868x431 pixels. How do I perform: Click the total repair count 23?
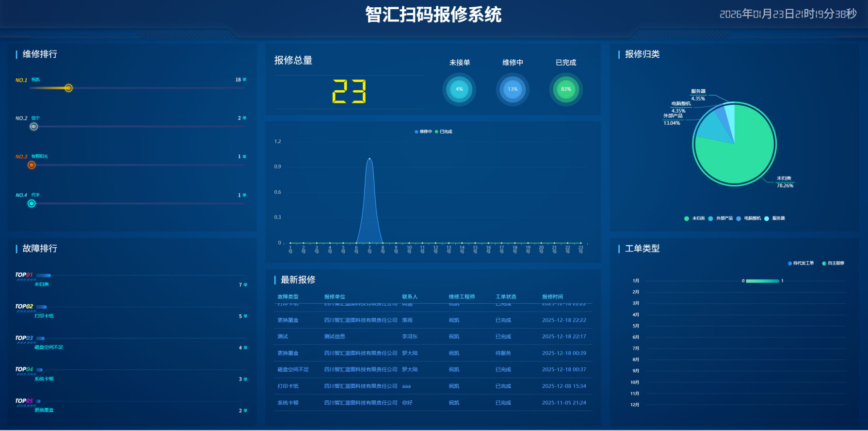tap(349, 92)
